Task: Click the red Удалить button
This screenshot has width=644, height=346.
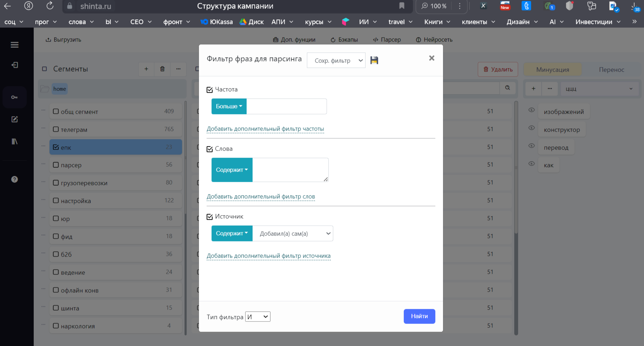Action: (x=498, y=69)
